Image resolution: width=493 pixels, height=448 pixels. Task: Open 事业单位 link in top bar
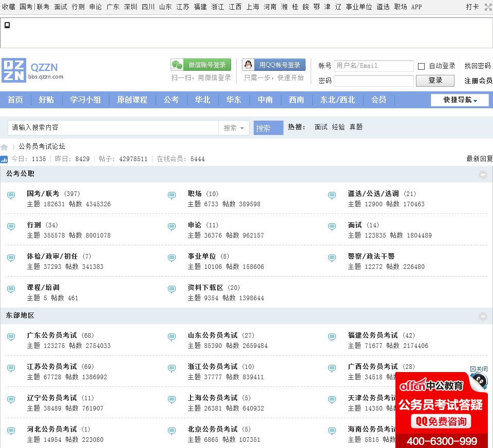point(359,7)
